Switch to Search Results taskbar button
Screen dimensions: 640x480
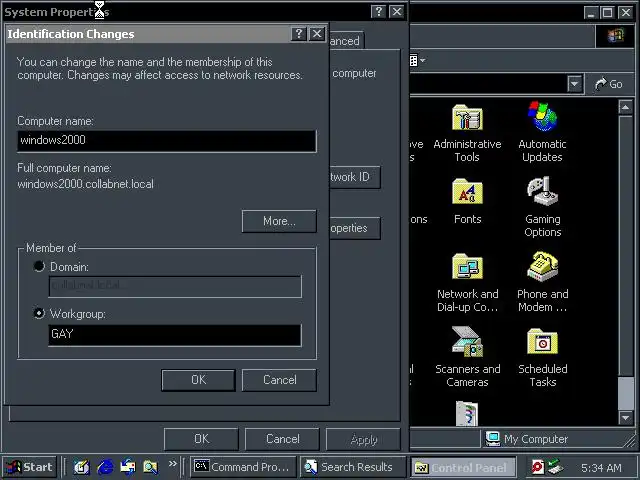tap(353, 467)
